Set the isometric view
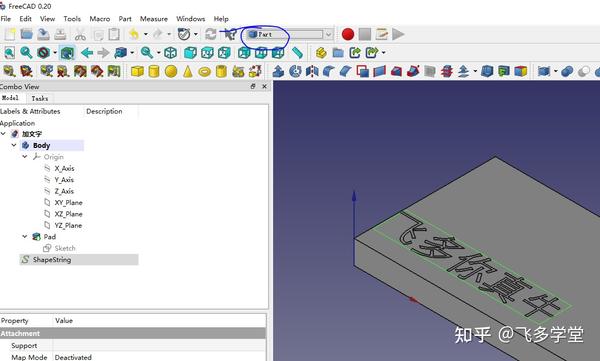This screenshot has width=600, height=361. pos(170,52)
